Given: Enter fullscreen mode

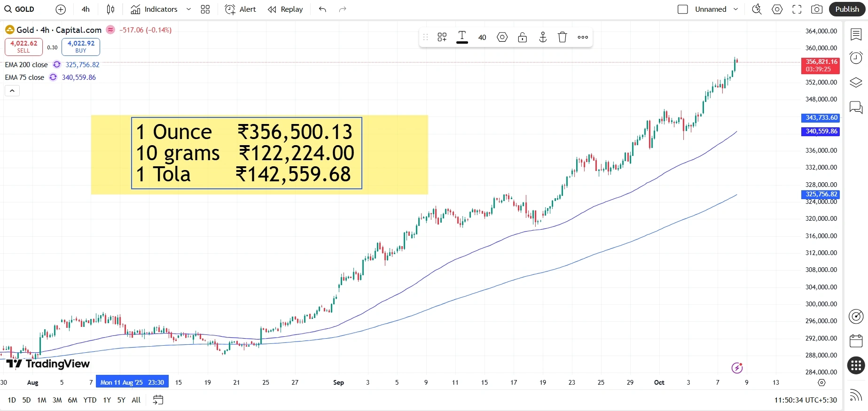Looking at the screenshot, I should pyautogui.click(x=797, y=9).
